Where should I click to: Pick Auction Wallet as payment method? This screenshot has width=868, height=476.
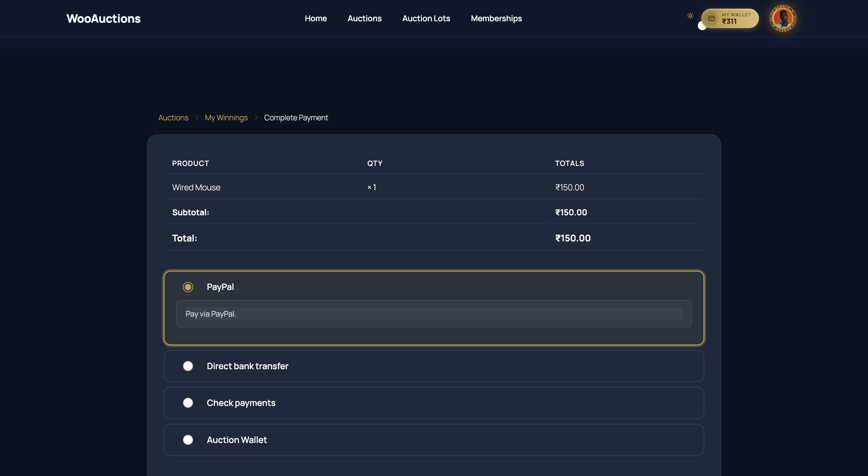click(188, 440)
